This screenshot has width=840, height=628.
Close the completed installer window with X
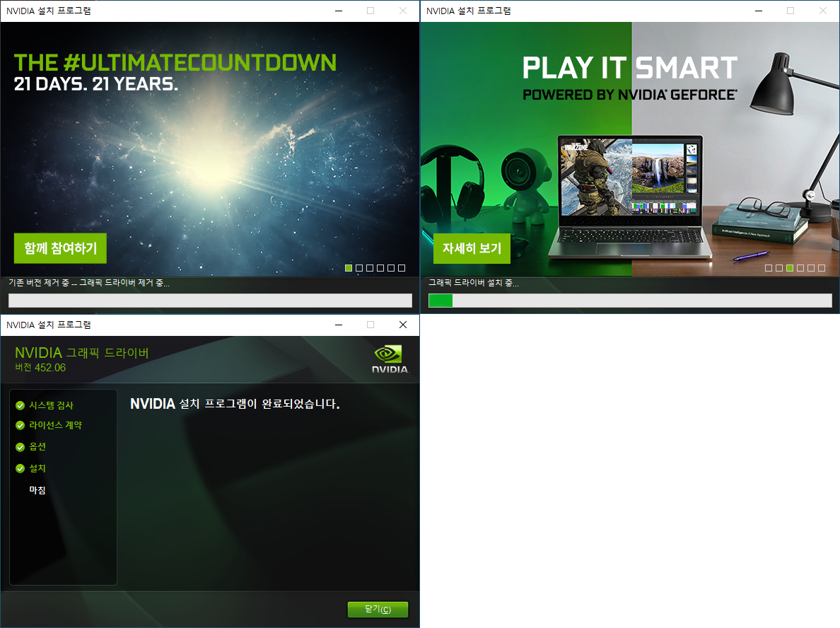coord(403,325)
